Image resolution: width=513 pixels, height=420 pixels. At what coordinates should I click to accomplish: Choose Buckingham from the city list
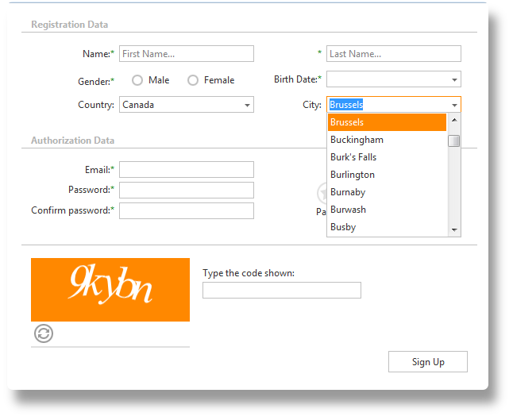pos(387,140)
